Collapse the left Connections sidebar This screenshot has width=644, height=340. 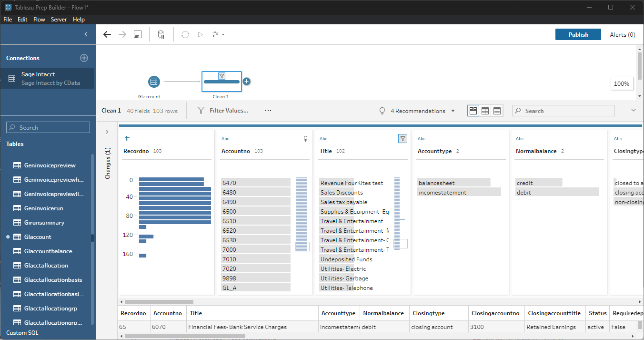(x=86, y=34)
